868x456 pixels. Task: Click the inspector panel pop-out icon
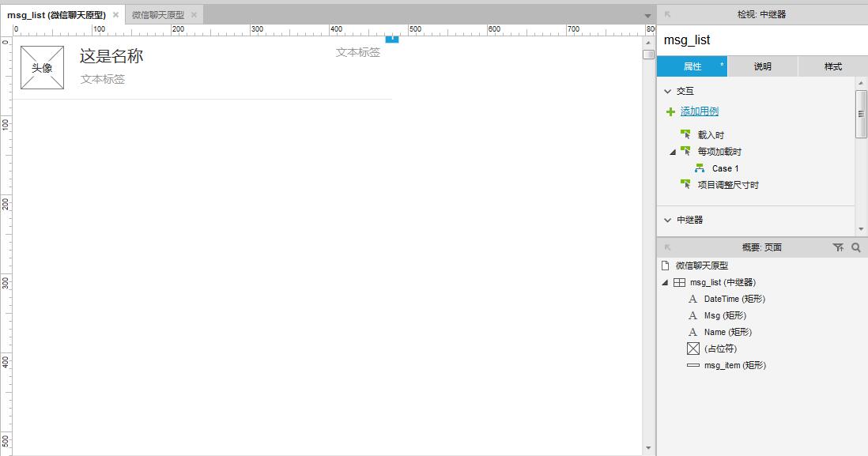pyautogui.click(x=668, y=14)
